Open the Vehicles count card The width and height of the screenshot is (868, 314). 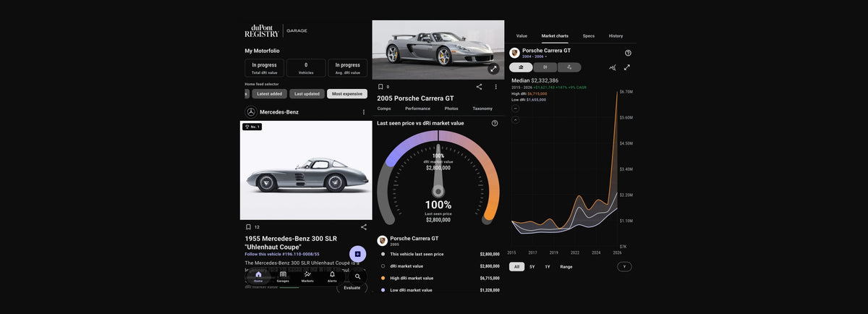[306, 68]
